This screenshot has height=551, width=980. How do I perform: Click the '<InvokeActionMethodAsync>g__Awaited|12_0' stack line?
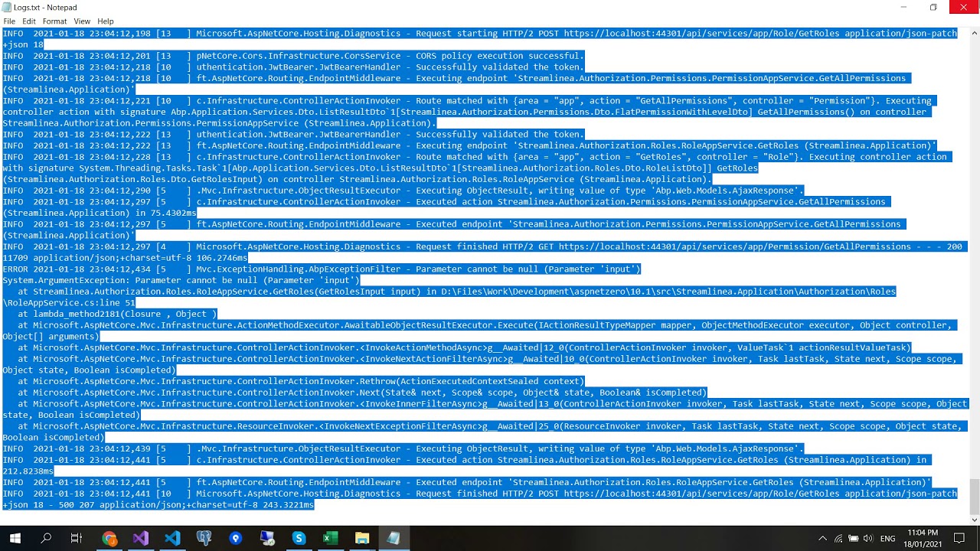[465, 347]
